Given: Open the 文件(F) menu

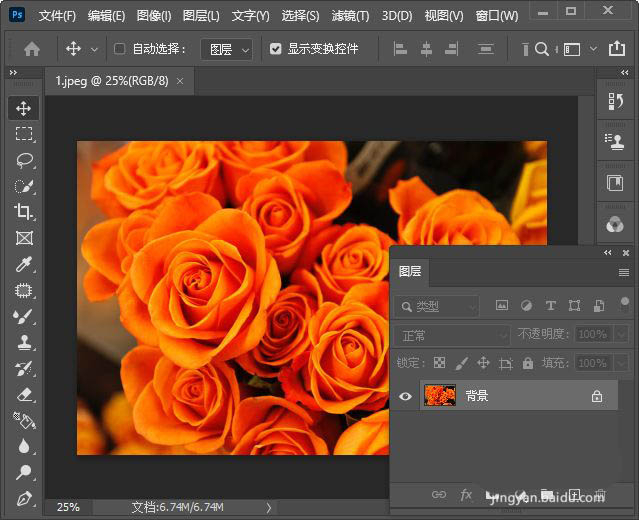Looking at the screenshot, I should click(57, 16).
